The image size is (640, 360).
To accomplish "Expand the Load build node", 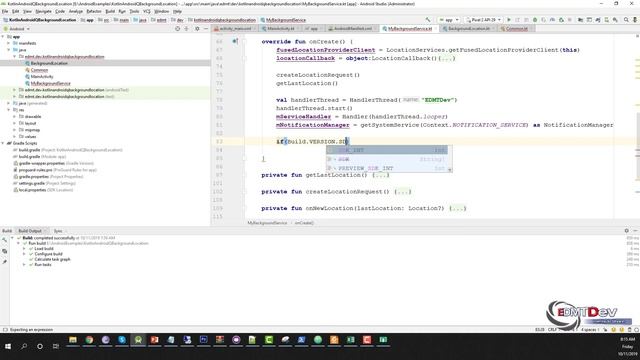I will coord(24,249).
